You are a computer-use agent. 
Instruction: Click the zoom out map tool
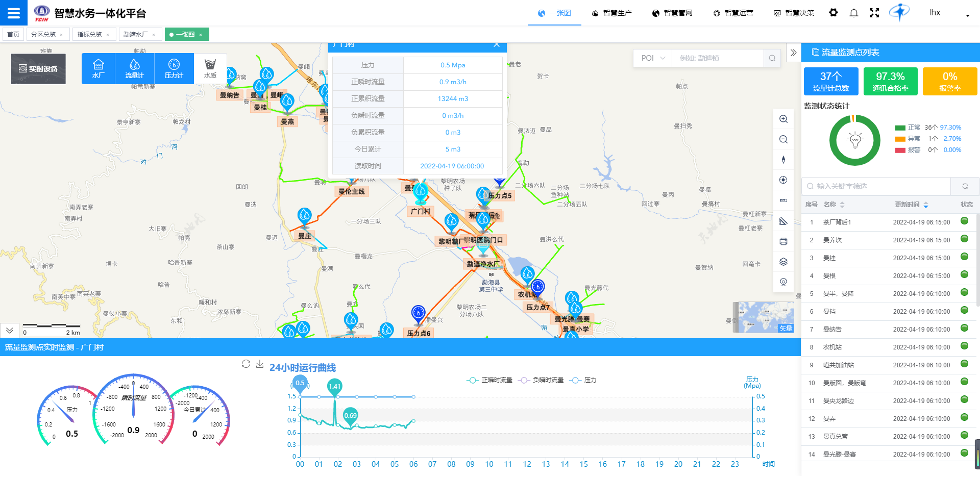point(783,139)
